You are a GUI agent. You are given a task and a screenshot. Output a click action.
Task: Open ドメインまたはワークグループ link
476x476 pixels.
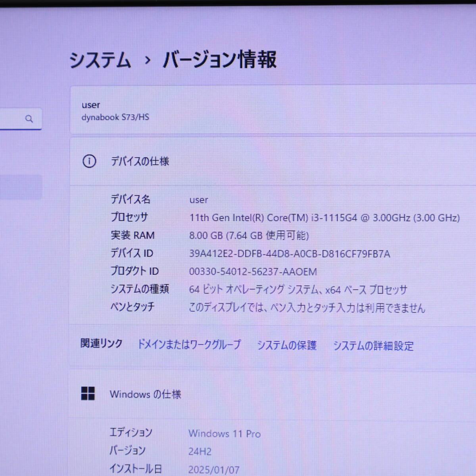coord(189,344)
